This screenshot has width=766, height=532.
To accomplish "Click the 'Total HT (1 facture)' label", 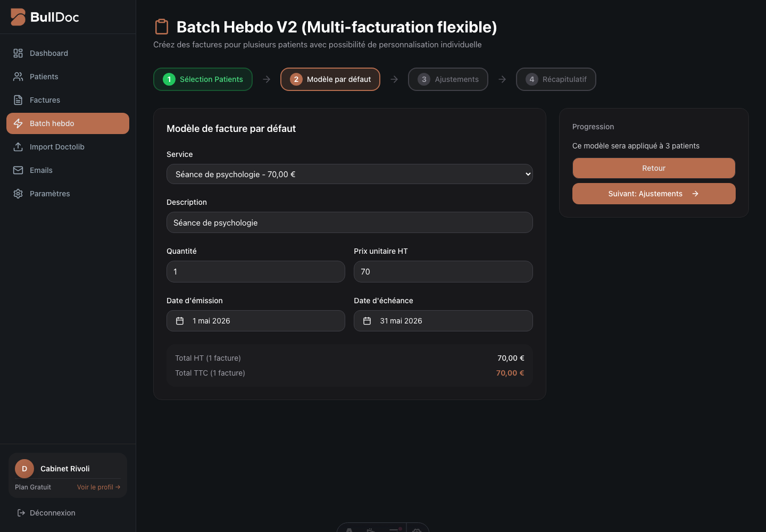I will click(x=208, y=358).
